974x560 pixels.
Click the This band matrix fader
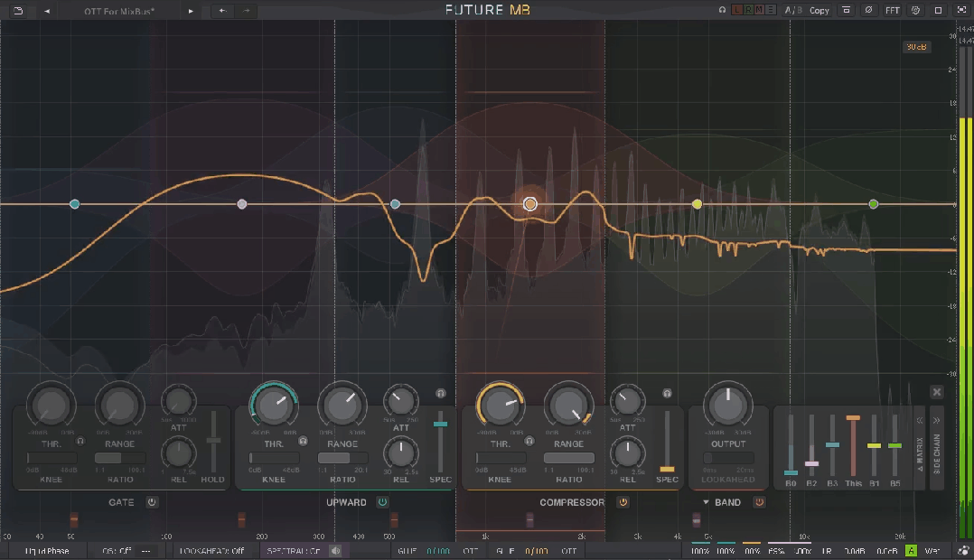coord(854,446)
